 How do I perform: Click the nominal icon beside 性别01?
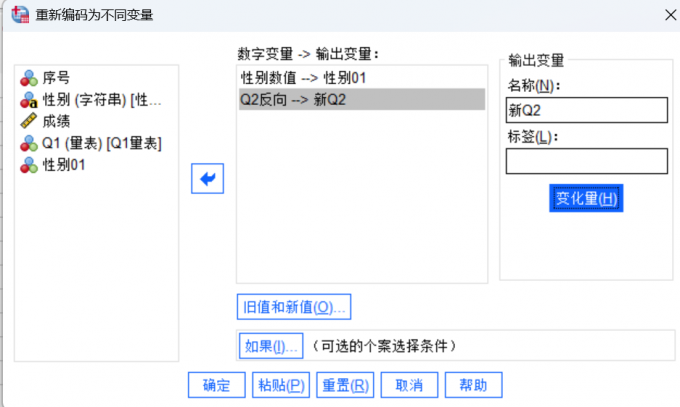point(29,165)
